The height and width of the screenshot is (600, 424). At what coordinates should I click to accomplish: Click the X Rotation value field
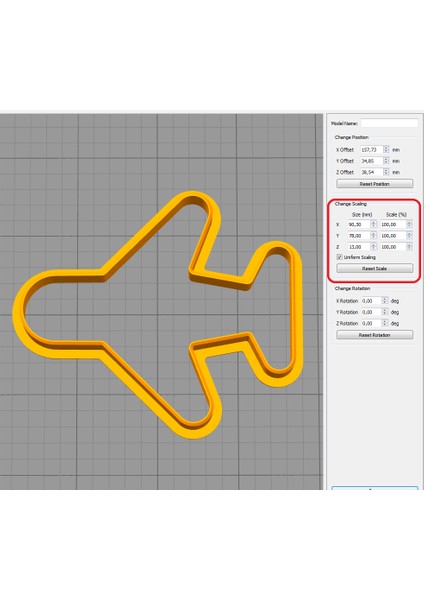[371, 301]
